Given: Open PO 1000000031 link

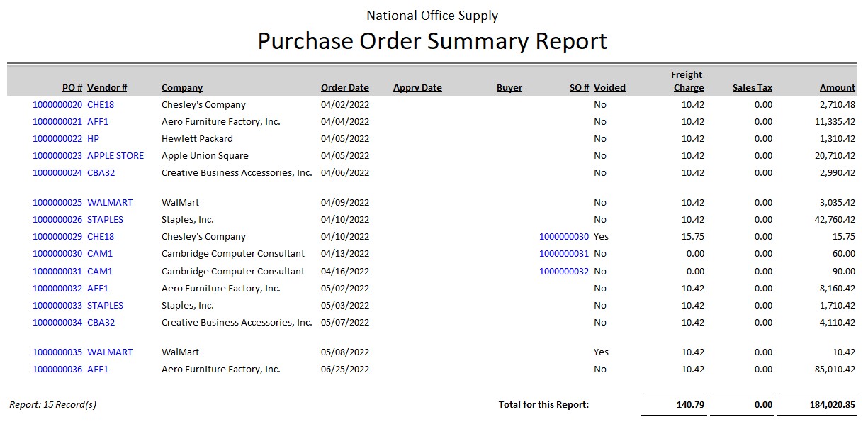Looking at the screenshot, I should point(57,272).
